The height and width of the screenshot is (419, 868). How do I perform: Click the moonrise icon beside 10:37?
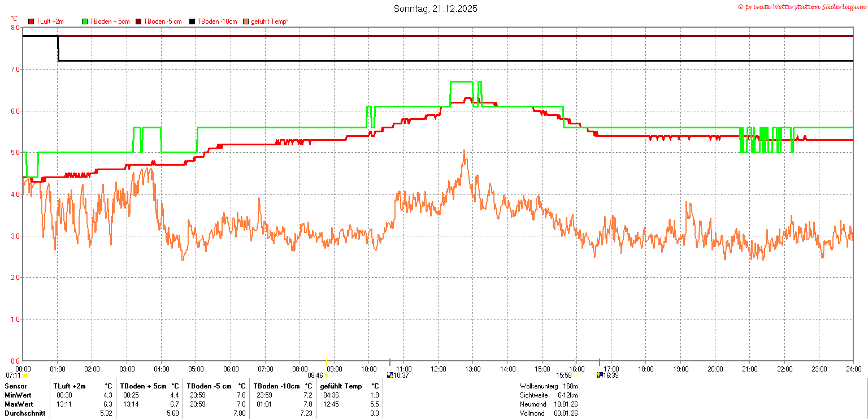coord(389,375)
